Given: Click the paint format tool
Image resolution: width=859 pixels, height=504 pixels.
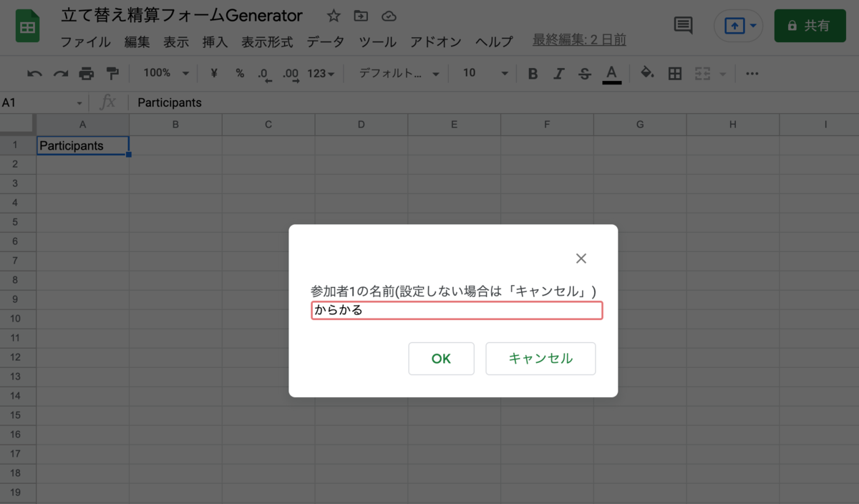Looking at the screenshot, I should [112, 73].
